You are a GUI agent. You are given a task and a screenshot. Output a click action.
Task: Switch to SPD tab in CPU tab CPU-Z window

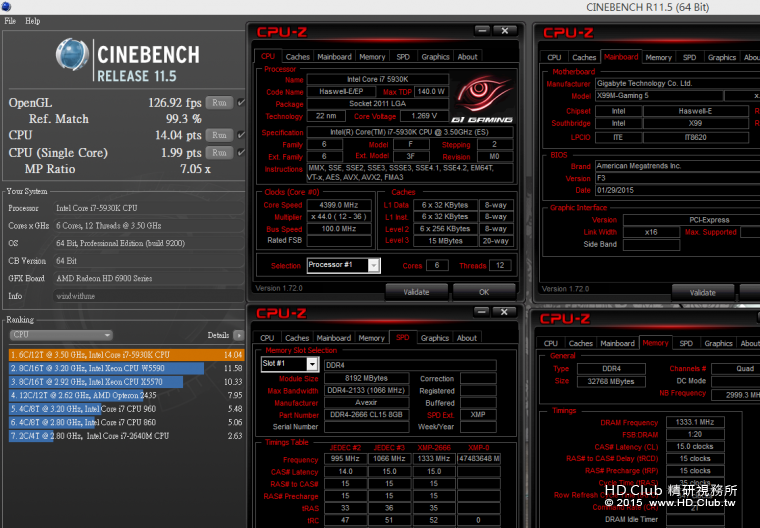click(403, 57)
